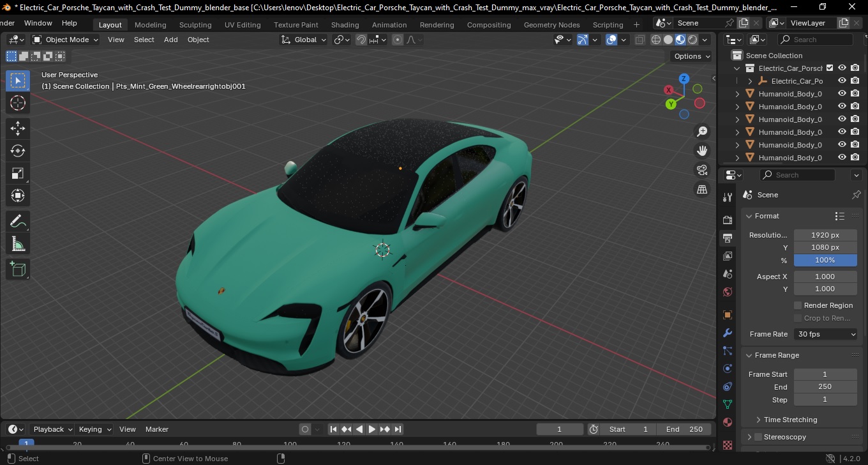Open the World properties tab
Image resolution: width=868 pixels, height=465 pixels.
728,292
